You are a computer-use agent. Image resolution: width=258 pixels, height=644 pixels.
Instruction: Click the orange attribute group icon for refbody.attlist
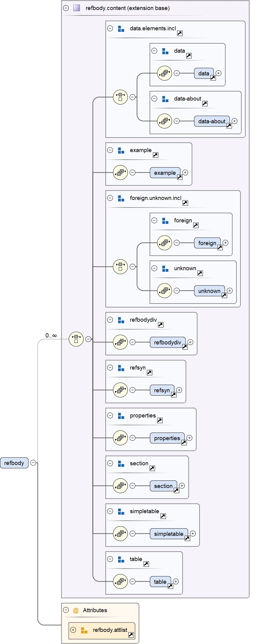coord(84,630)
